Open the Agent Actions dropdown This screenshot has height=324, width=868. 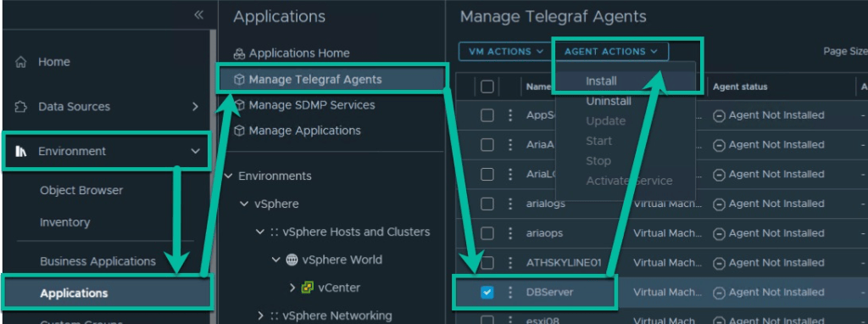click(611, 52)
